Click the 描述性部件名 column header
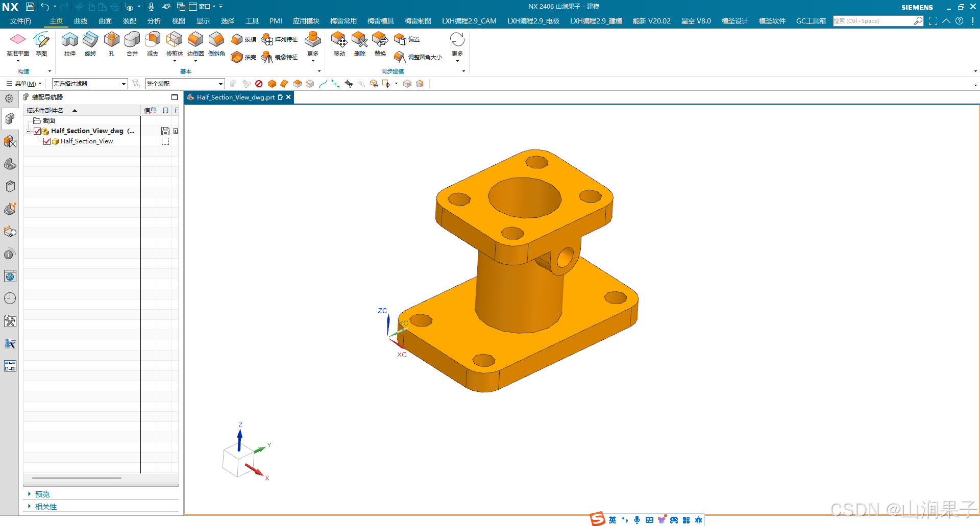This screenshot has width=980, height=526. [82, 110]
